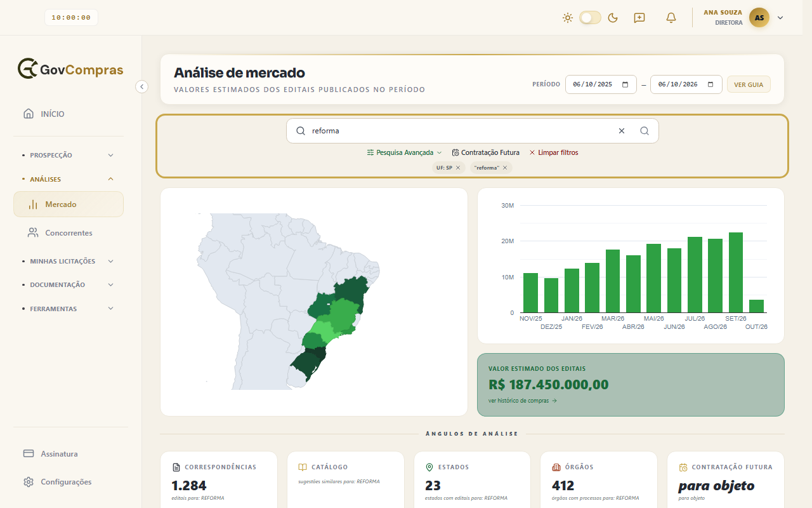Open Pesquisa Avançada dropdown

[x=405, y=152]
